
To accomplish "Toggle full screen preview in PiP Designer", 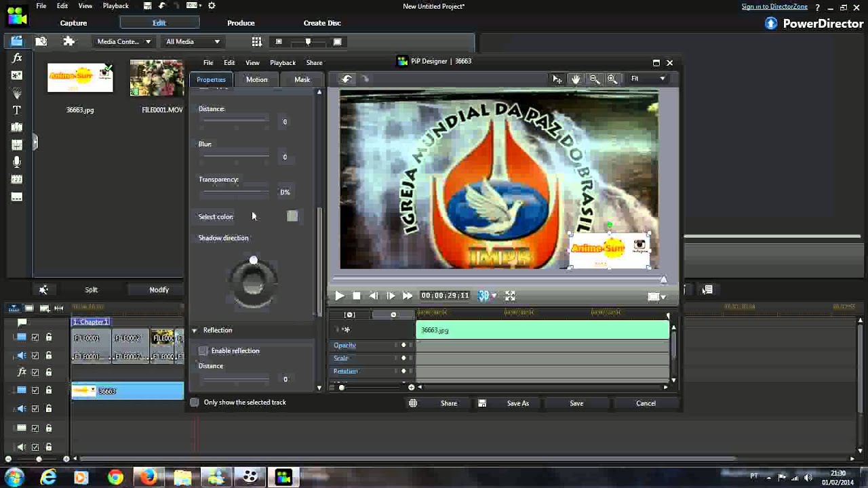I will [510, 296].
